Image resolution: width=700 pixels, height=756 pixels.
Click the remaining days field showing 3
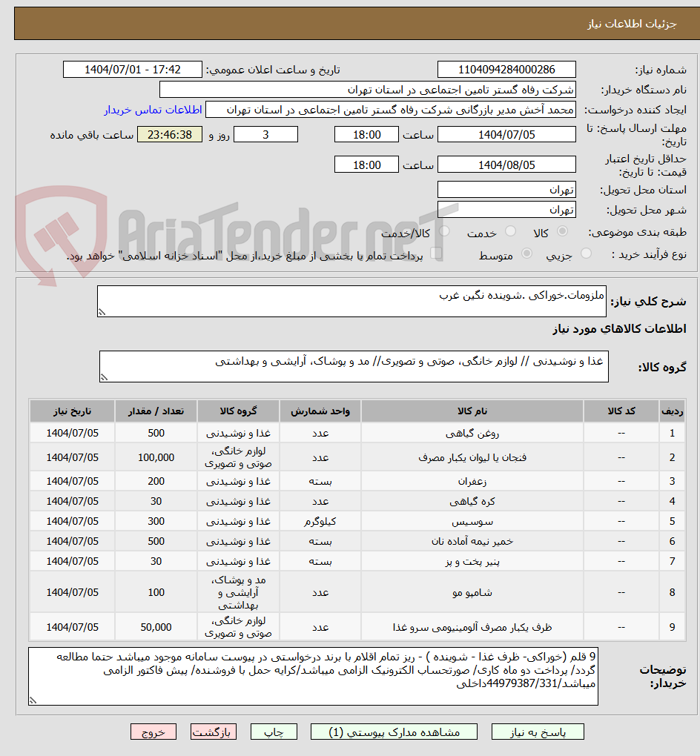(265, 134)
